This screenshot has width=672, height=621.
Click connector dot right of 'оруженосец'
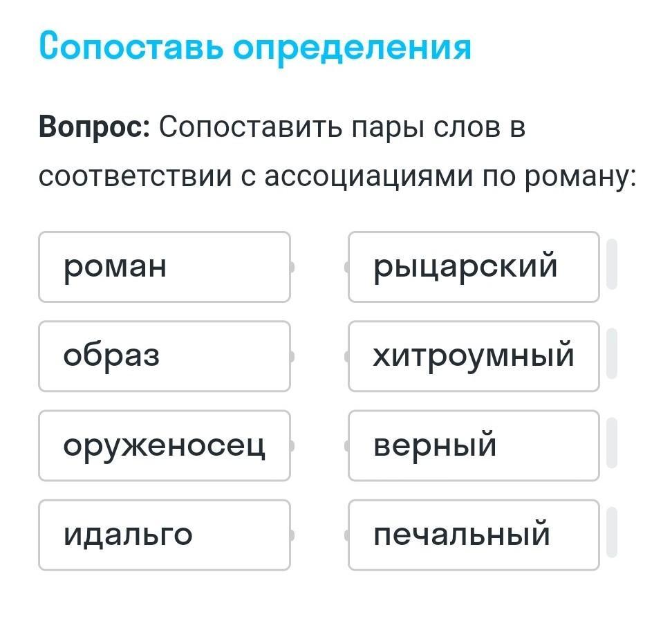(292, 445)
